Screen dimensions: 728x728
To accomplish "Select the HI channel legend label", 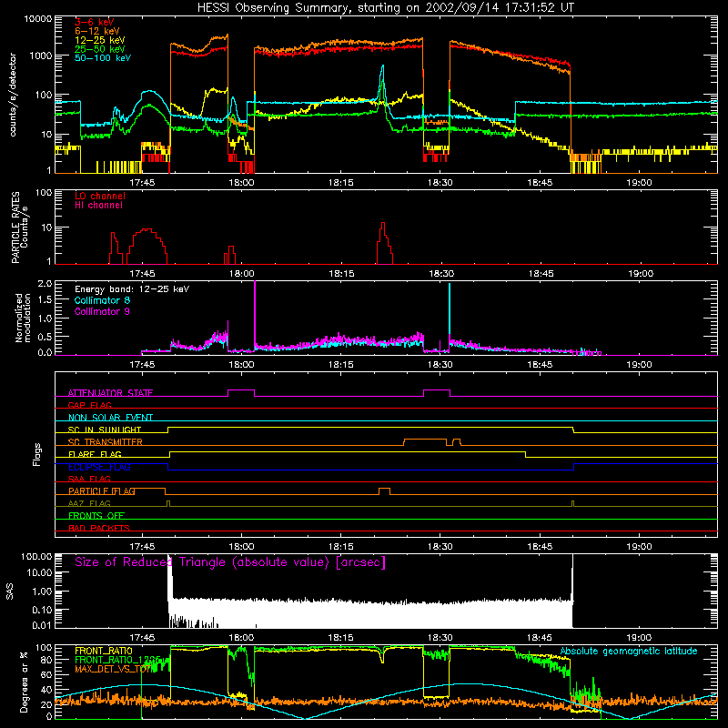I will 98,206.
